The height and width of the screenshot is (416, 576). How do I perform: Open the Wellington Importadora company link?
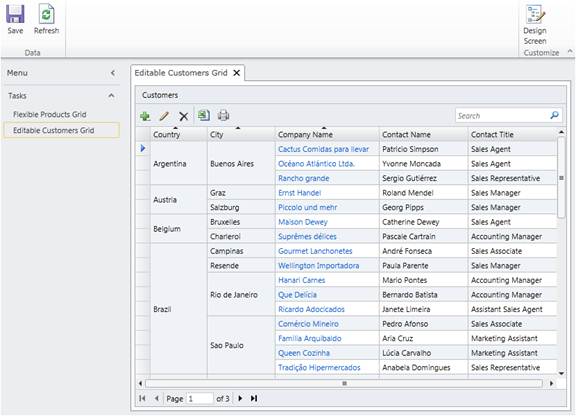click(318, 266)
